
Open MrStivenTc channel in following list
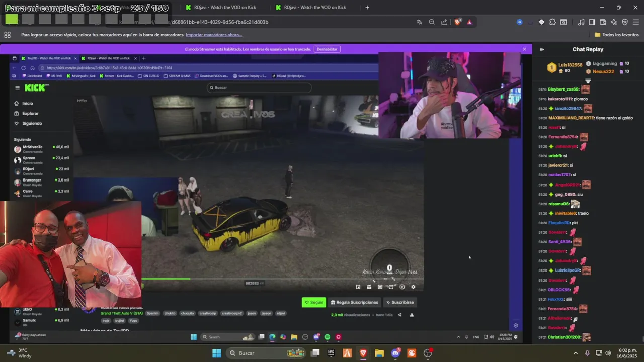(42, 149)
